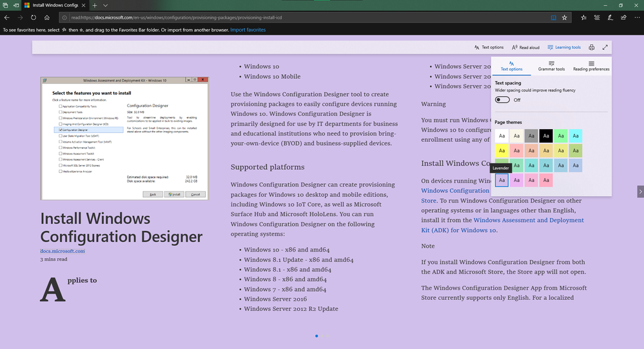Go to next page arrow
The height and width of the screenshot is (349, 644).
pos(640,192)
